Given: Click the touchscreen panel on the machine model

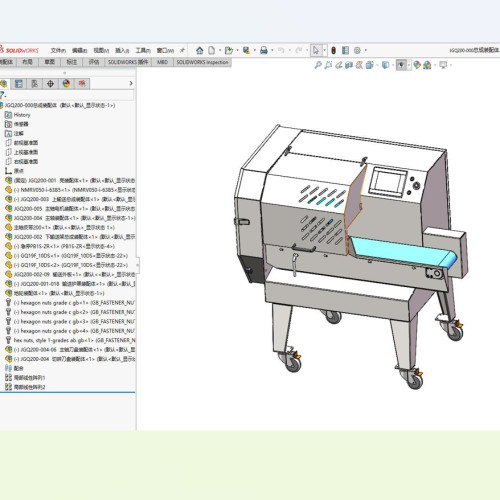Looking at the screenshot, I should point(388,182).
